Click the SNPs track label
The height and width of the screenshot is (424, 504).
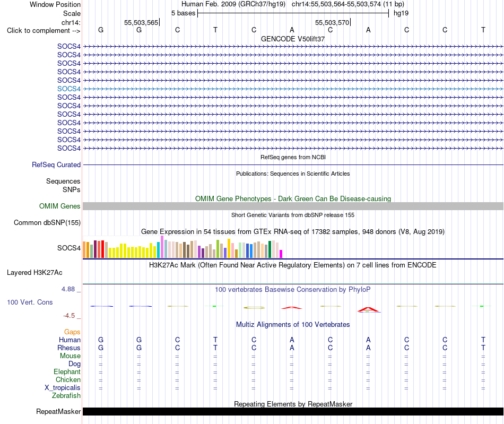72,189
